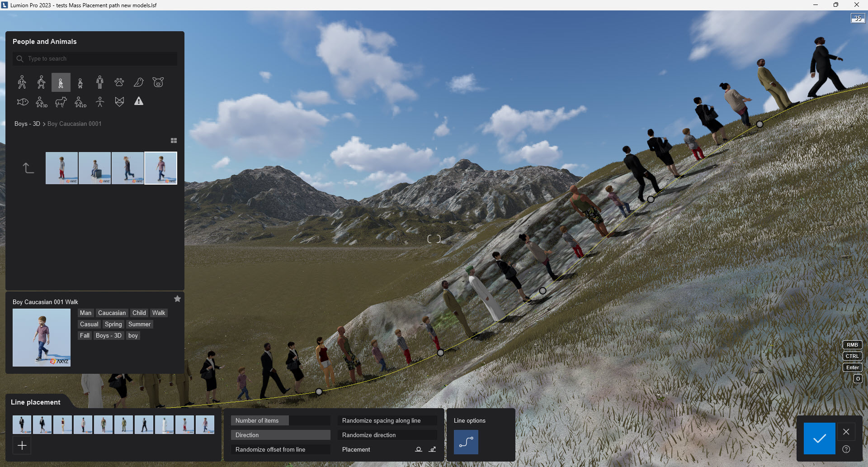Enable Randomize spacing along line

click(x=387, y=420)
